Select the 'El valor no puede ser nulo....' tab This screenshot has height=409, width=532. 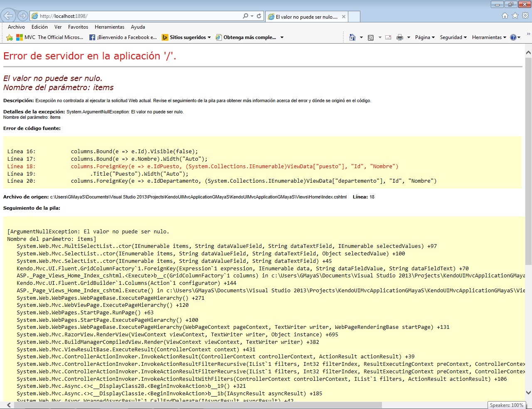(x=307, y=17)
